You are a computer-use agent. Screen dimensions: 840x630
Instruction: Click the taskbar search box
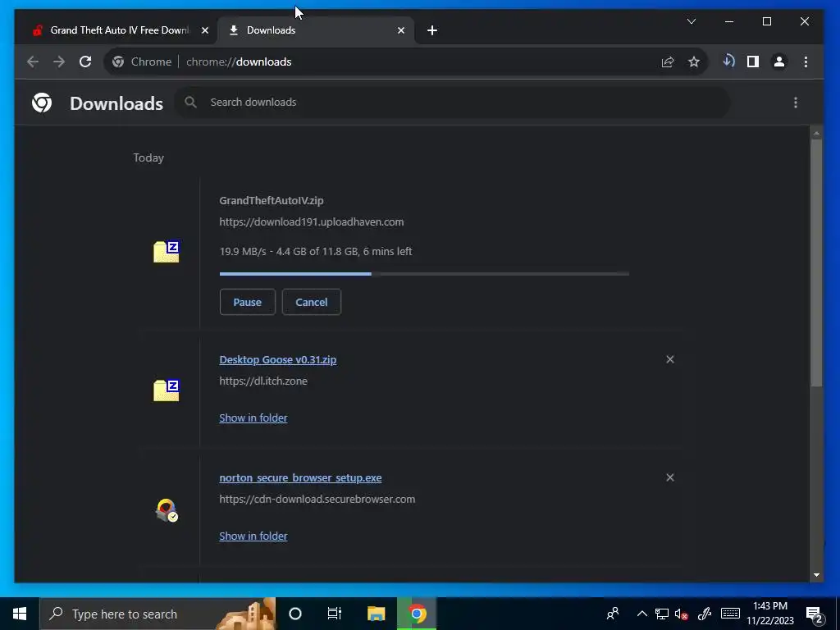pyautogui.click(x=157, y=614)
